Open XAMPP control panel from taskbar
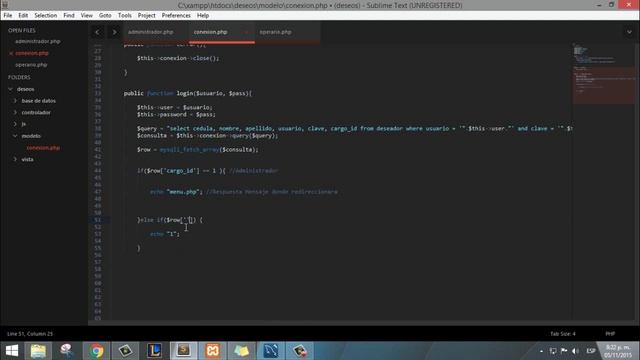640x360 pixels. 213,351
